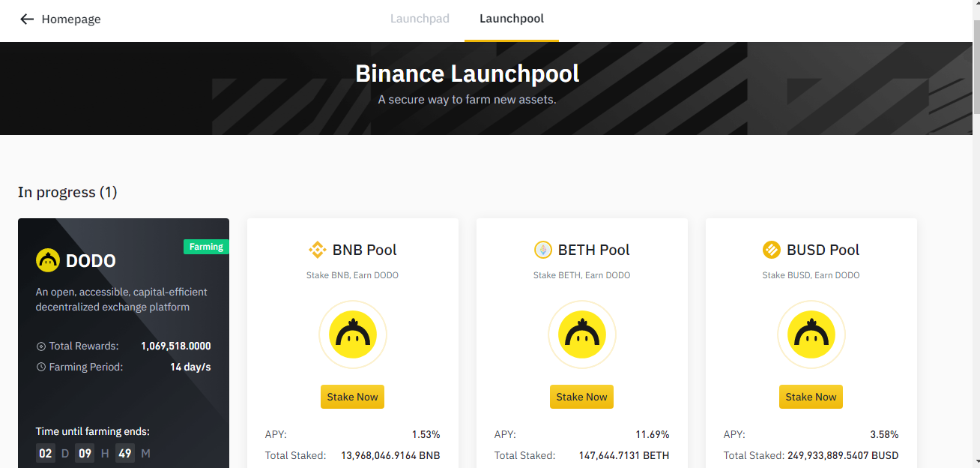
Task: Click the Farming Period clock icon
Action: 41,367
